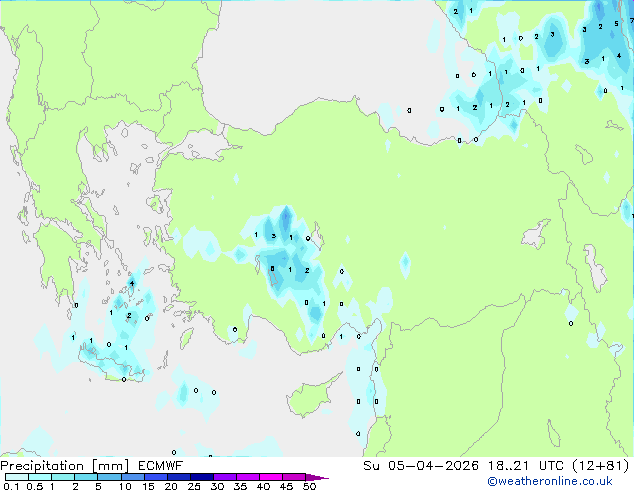Screen dimensions: 634x490
Task: Select the above-50 mm legend arrow tip
Action: (317, 477)
